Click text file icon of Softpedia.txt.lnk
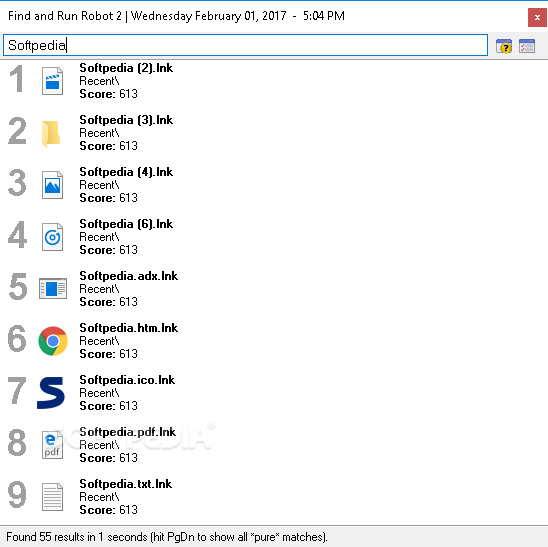Screen dimensions: 548x547 pyautogui.click(x=52, y=497)
